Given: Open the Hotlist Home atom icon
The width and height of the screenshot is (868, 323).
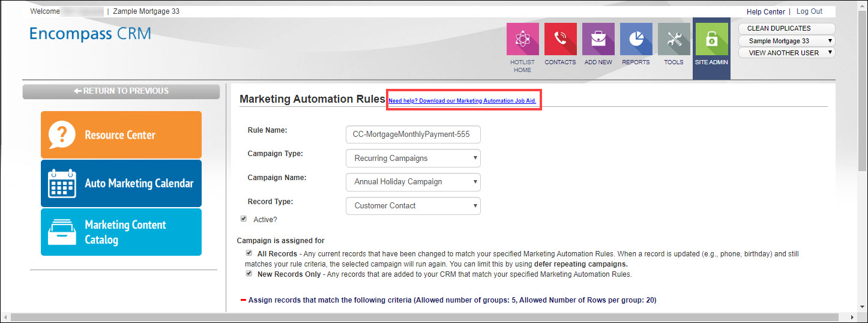Looking at the screenshot, I should coord(522,40).
